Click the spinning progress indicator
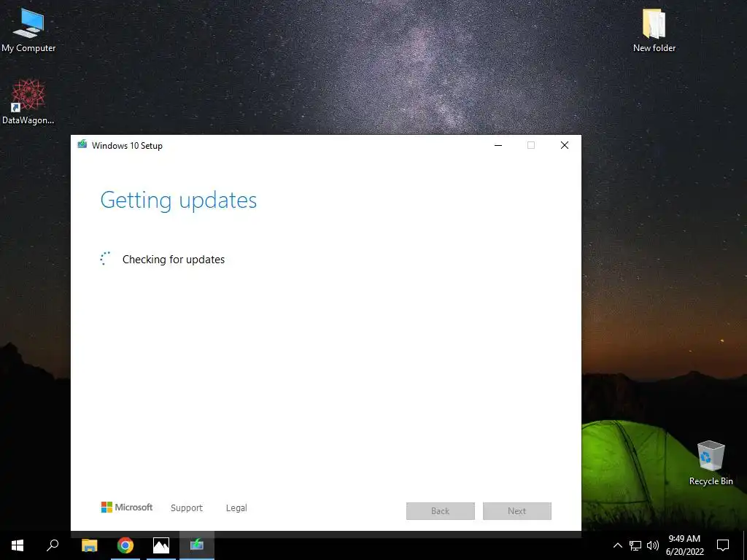 tap(105, 259)
